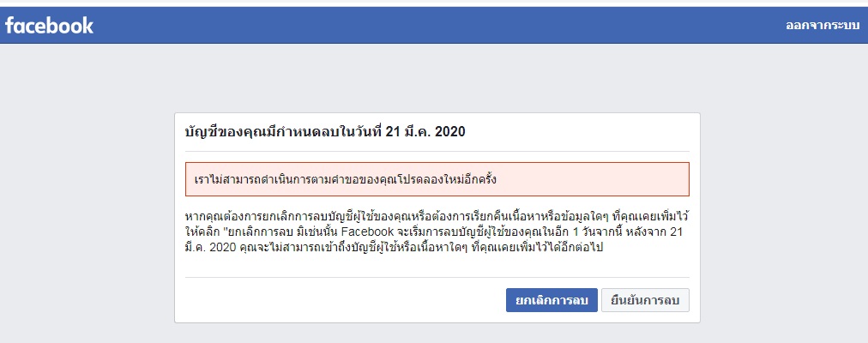Click the last line of explanation paragraph
868x343 pixels.
394,248
